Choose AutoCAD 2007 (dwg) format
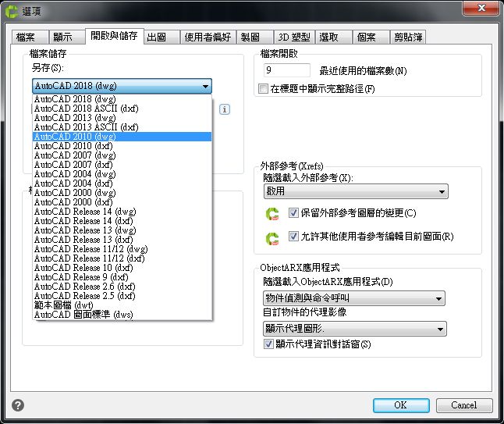504x424 pixels. pyautogui.click(x=122, y=155)
